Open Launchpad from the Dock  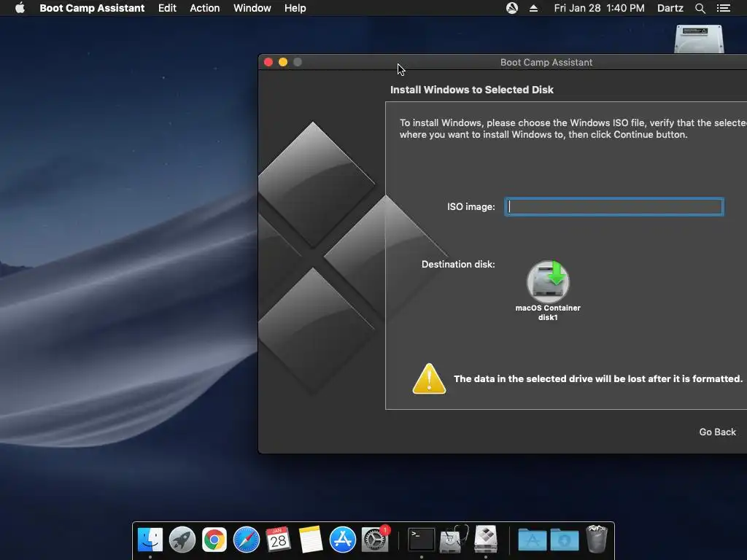click(182, 540)
